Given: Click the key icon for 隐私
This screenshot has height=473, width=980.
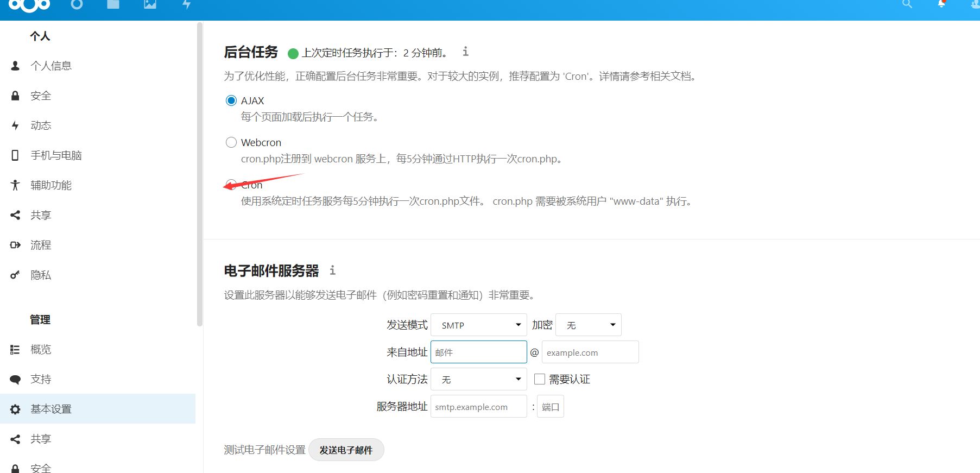Looking at the screenshot, I should pos(15,275).
